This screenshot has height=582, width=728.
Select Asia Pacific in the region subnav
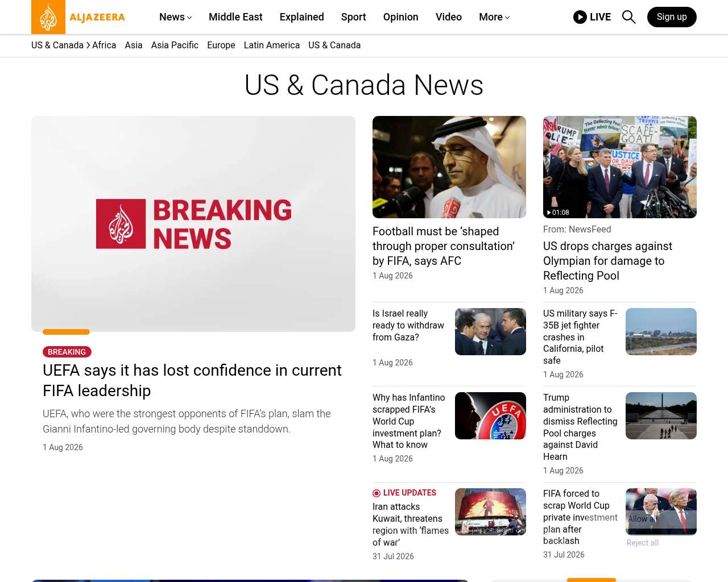[x=175, y=45]
